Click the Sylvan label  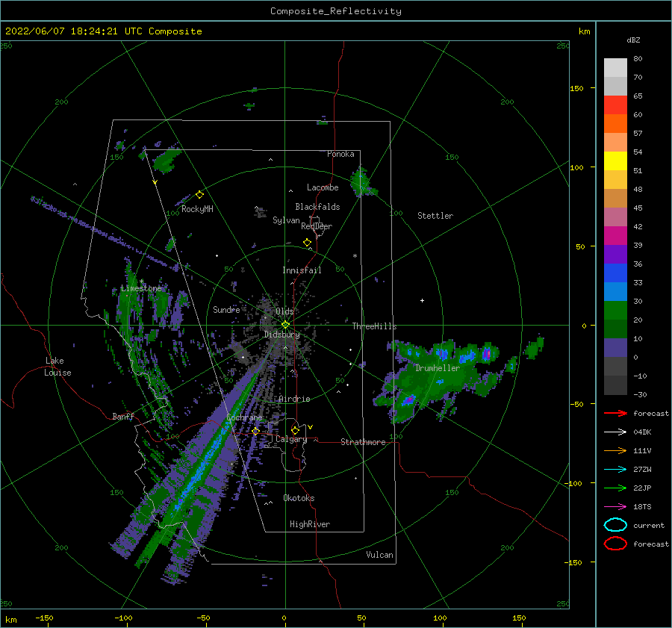click(286, 220)
